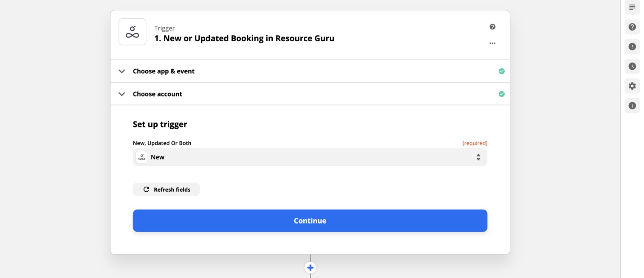This screenshot has height=278, width=644.
Task: Add a step with the plus button
Action: pos(310,268)
